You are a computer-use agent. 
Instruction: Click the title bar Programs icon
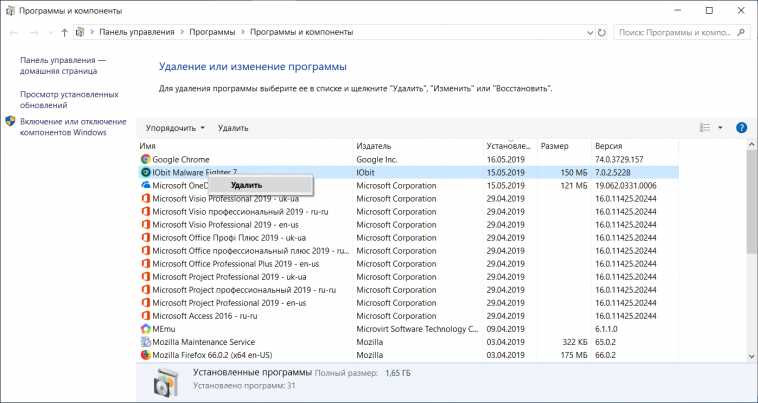click(x=10, y=10)
